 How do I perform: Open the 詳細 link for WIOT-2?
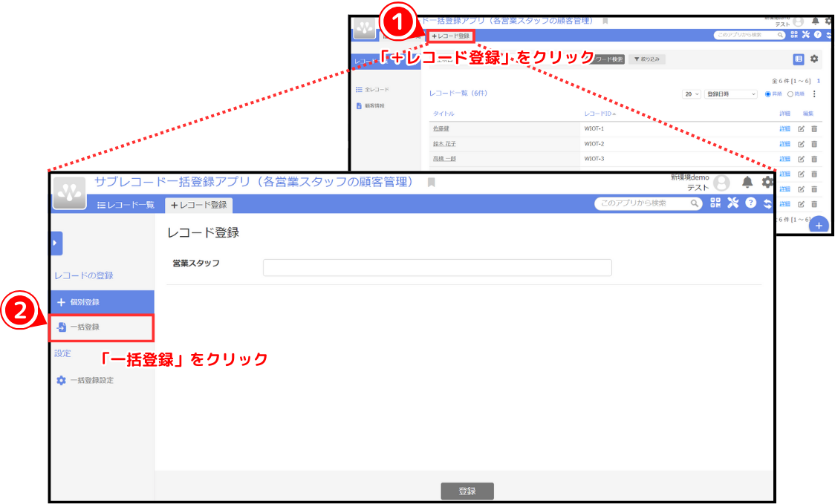[x=784, y=144]
